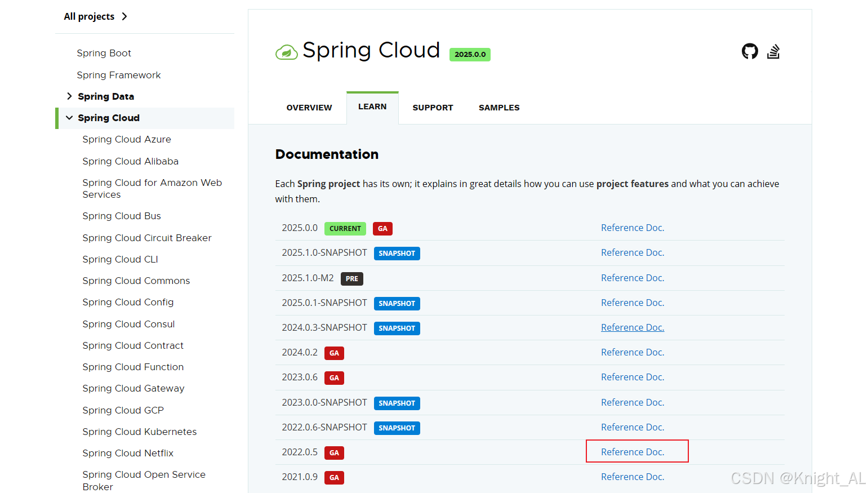Open Reference Doc. for 2022.0.5
868x493 pixels.
click(633, 452)
